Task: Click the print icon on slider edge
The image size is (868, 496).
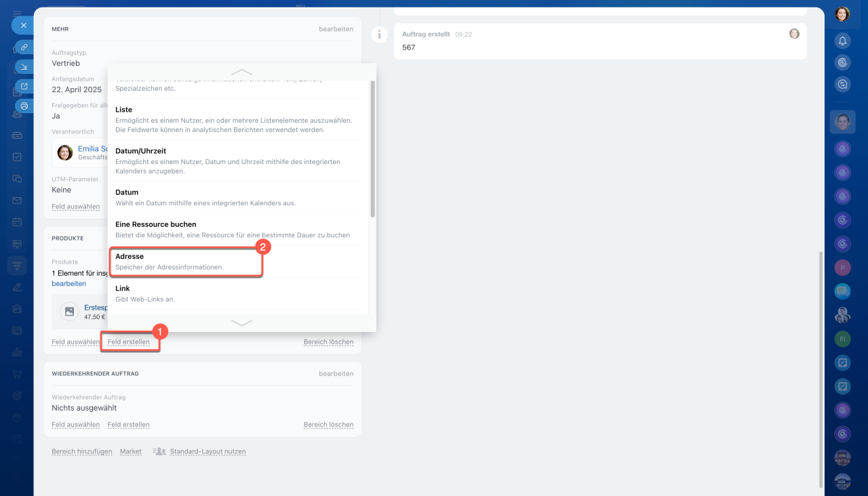Action: click(x=24, y=106)
